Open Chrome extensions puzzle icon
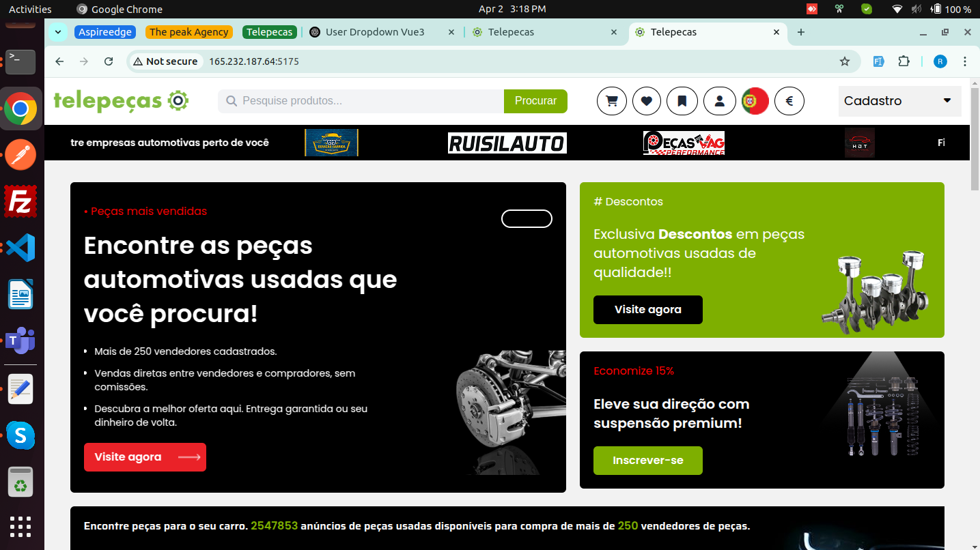The height and width of the screenshot is (550, 980). (x=904, y=61)
